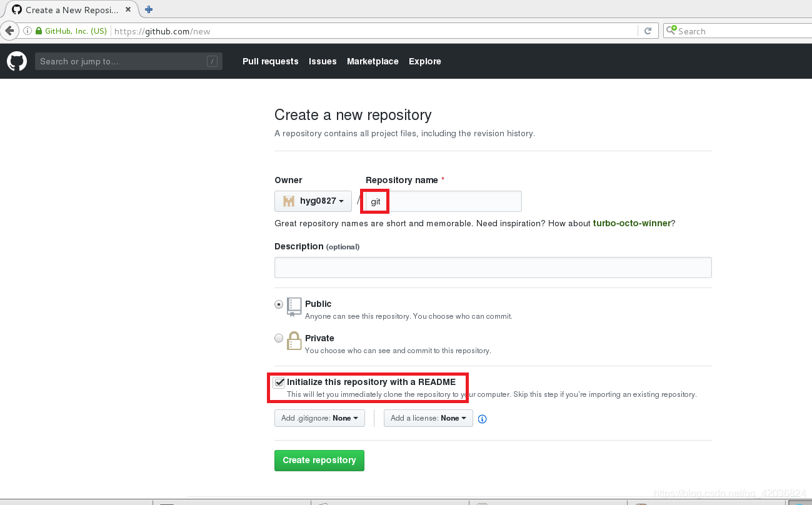The image size is (812, 505).
Task: Click the browser search engine magnifier icon
Action: 671,31
